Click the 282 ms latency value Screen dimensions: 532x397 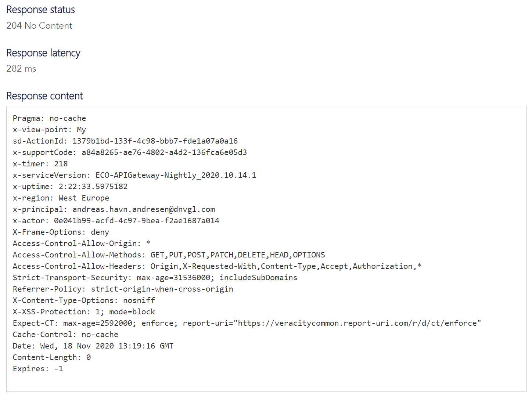tap(21, 69)
